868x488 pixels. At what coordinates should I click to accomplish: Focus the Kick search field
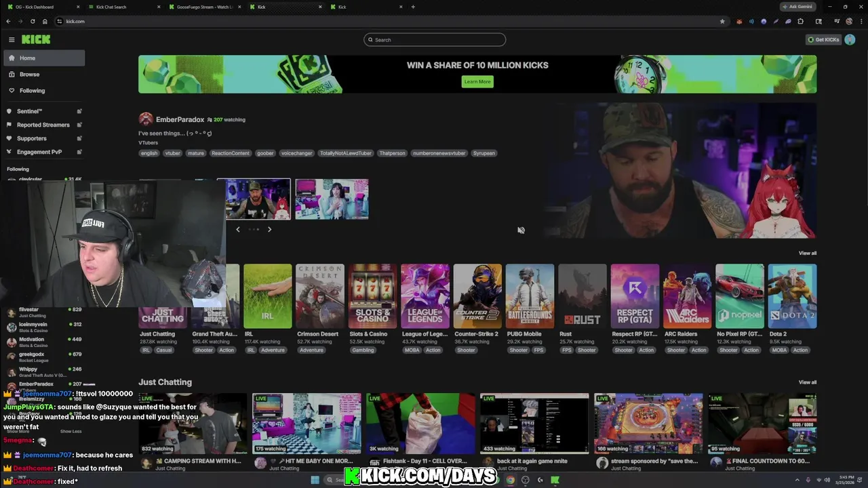click(x=435, y=40)
